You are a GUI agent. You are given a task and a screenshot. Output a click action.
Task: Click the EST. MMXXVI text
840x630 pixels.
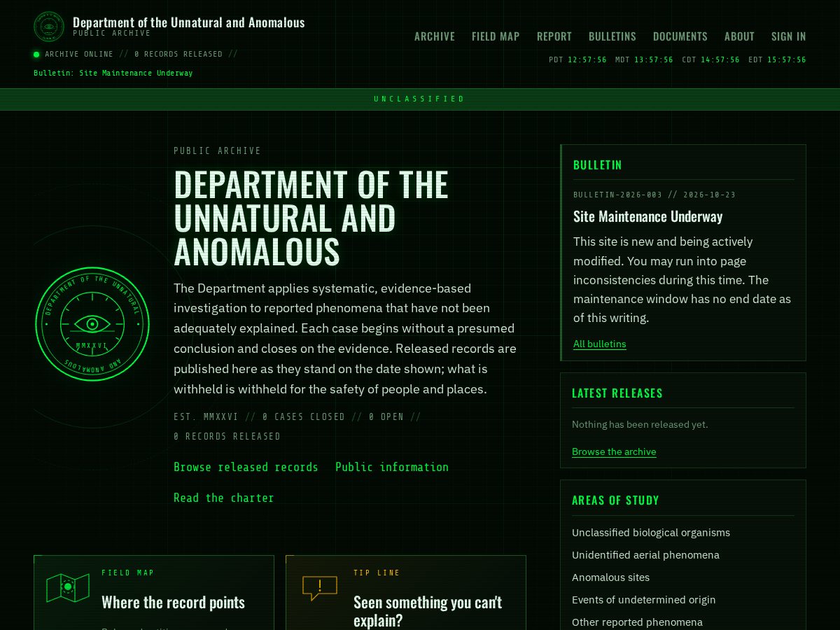tap(206, 416)
